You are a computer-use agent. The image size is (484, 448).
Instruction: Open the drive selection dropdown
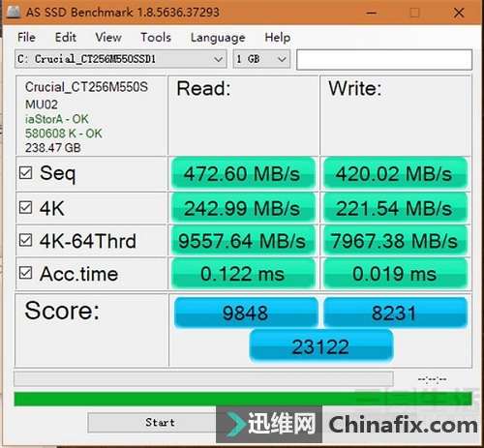pos(121,59)
